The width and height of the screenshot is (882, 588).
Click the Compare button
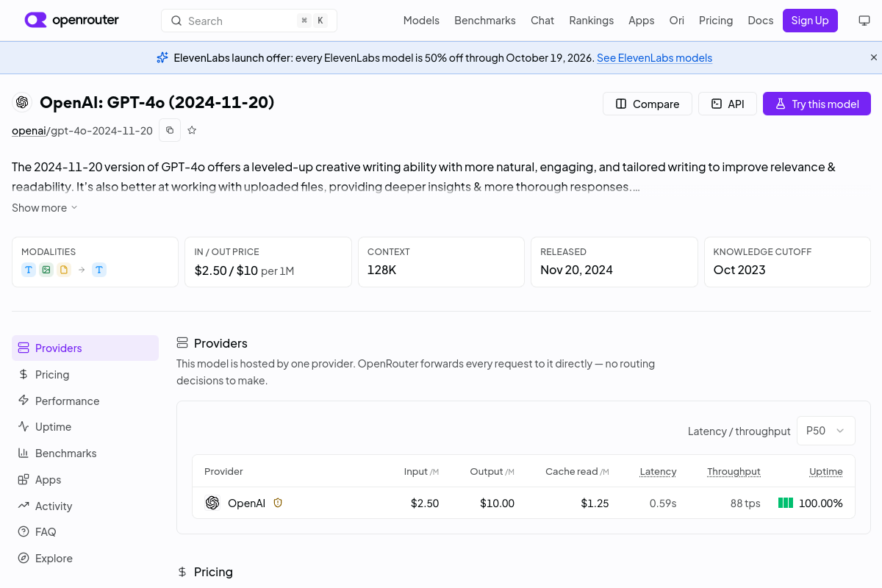pos(648,104)
